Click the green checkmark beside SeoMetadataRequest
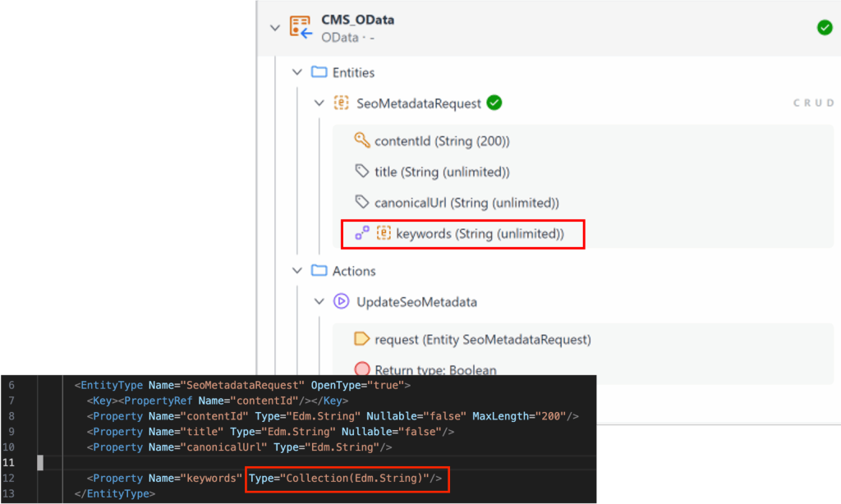The image size is (841, 504). [494, 103]
